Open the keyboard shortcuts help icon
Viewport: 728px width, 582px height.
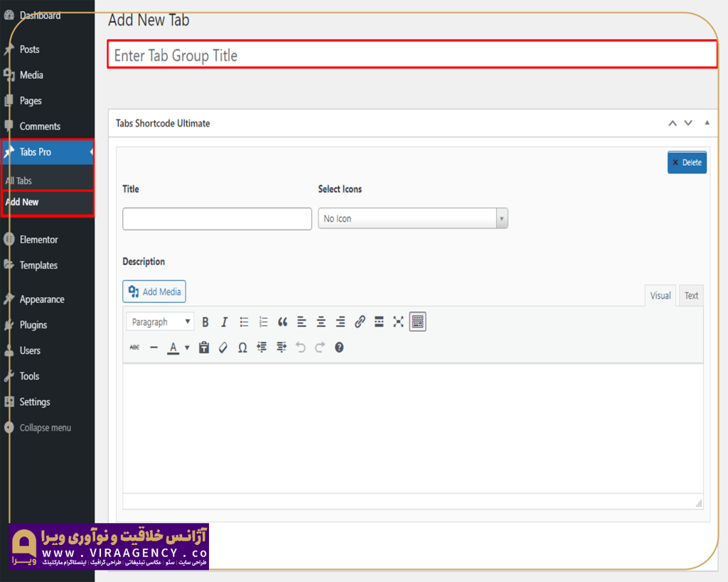[x=339, y=347]
